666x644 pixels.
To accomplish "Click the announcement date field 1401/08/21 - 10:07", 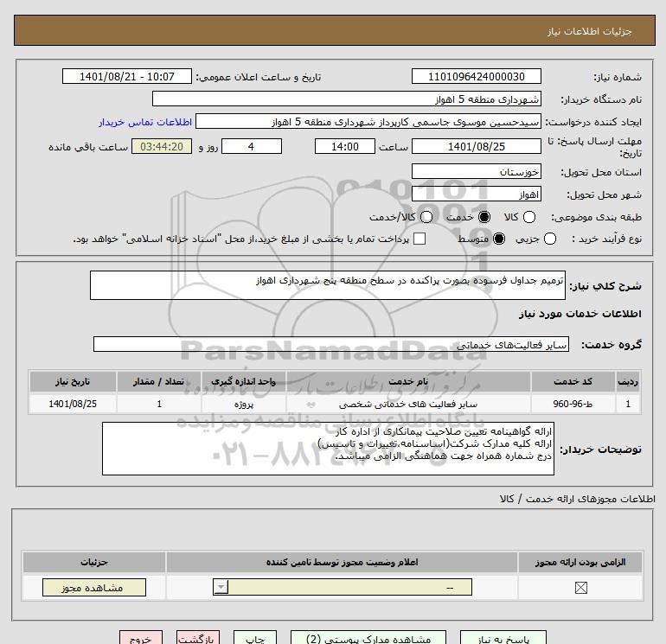I will (x=127, y=76).
